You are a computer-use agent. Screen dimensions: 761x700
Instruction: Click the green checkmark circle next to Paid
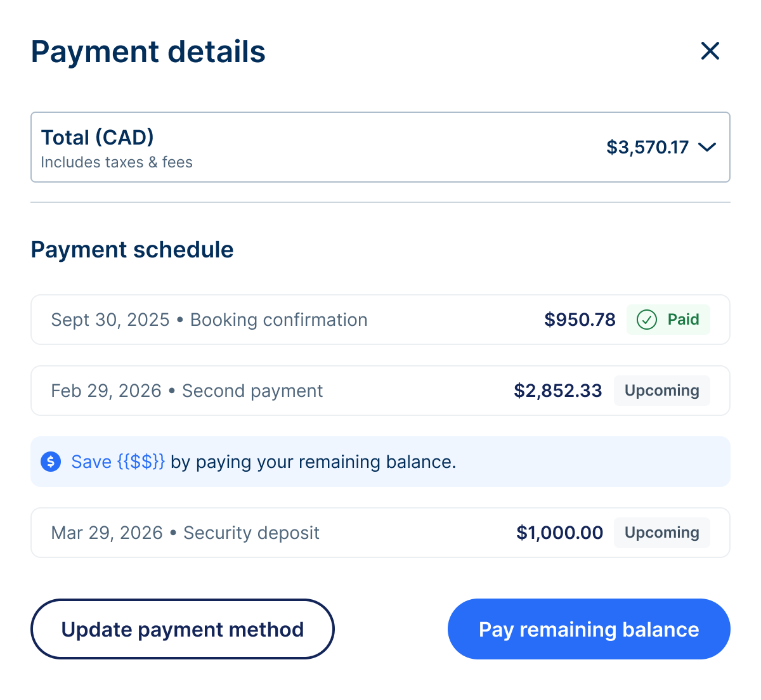(646, 320)
